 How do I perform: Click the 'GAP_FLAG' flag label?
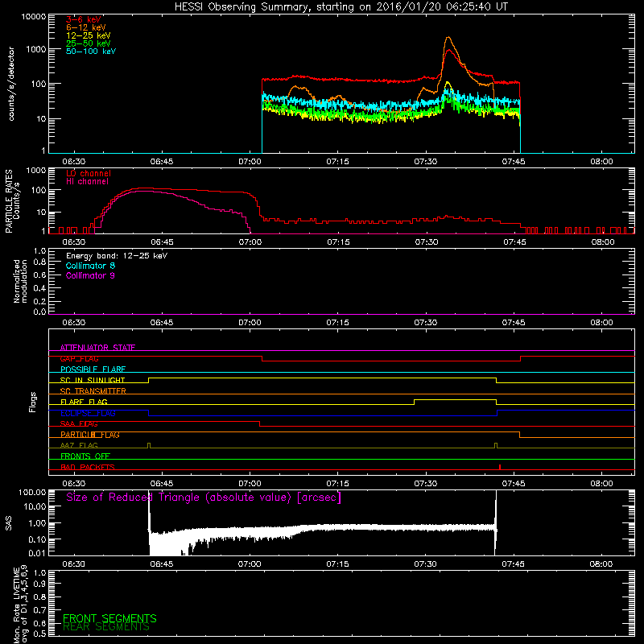coord(79,358)
